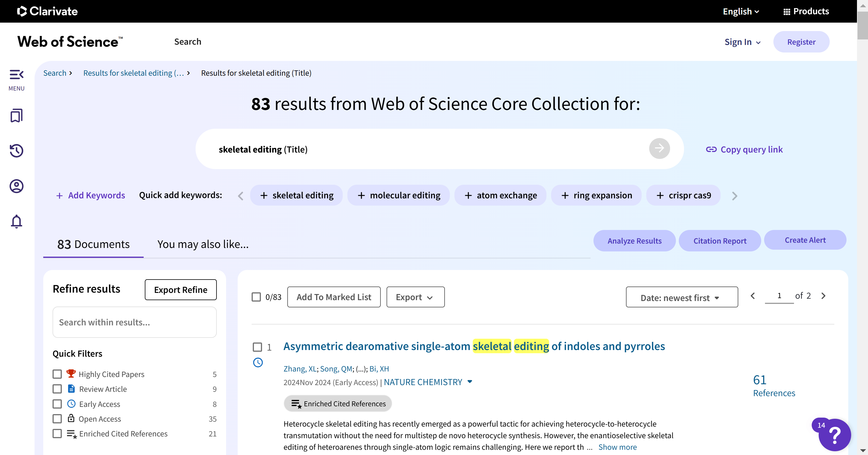Viewport: 868px width, 455px height.
Task: Open the Marked List bookmark icon
Action: click(16, 115)
